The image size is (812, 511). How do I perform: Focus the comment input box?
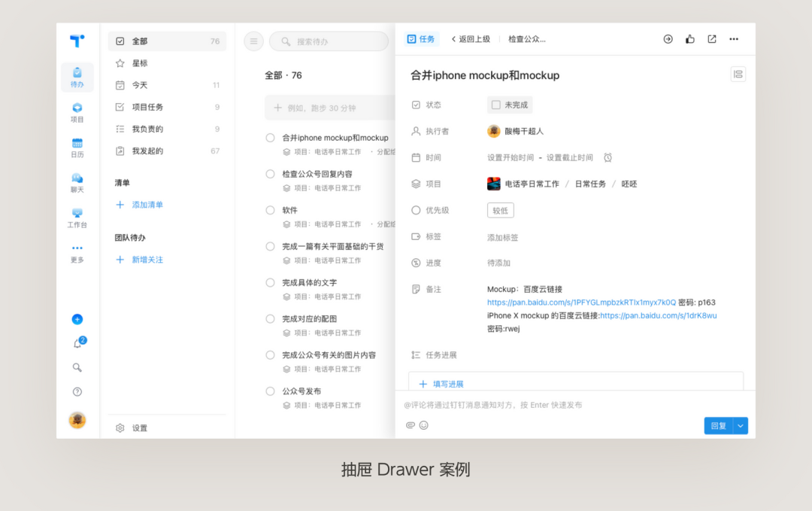[x=575, y=405]
